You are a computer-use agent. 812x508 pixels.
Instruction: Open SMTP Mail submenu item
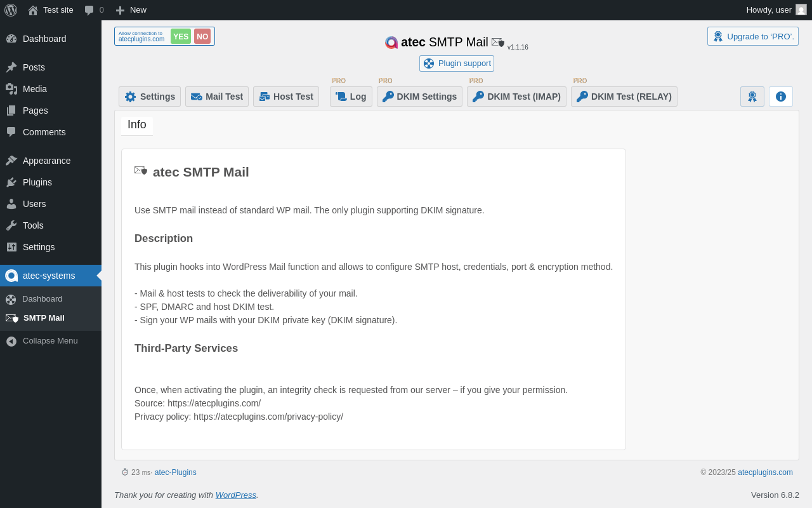point(44,318)
